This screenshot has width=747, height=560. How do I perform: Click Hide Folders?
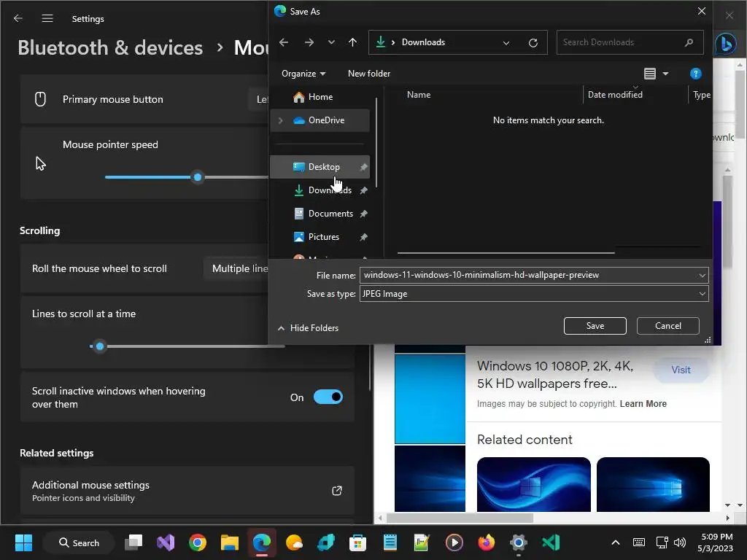click(x=309, y=328)
